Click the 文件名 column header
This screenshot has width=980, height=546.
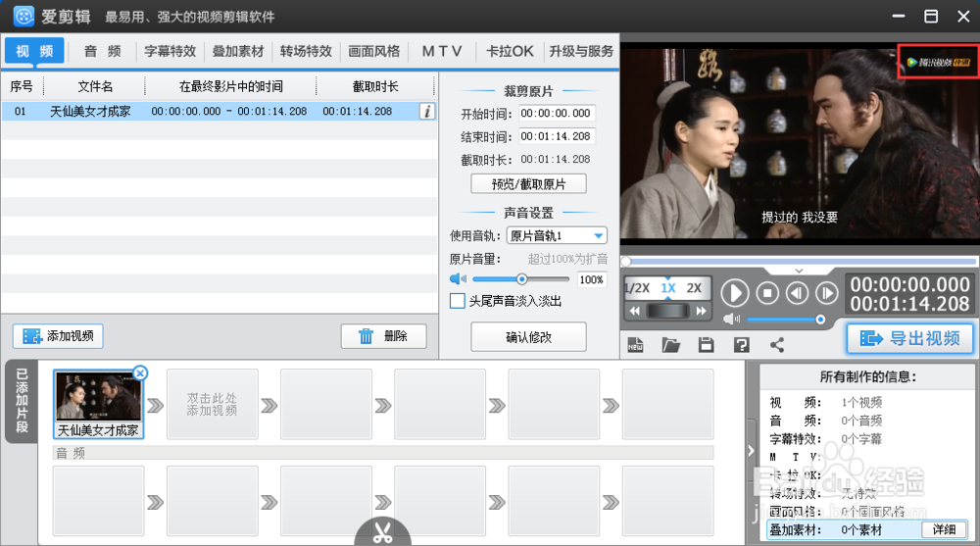tap(95, 86)
